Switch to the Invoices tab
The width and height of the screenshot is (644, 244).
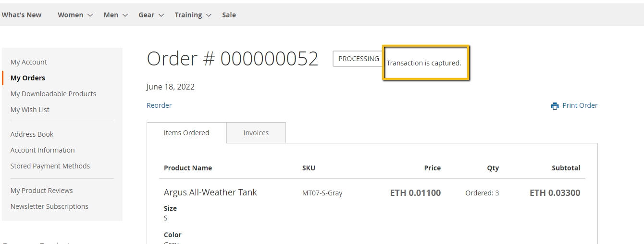pyautogui.click(x=256, y=133)
